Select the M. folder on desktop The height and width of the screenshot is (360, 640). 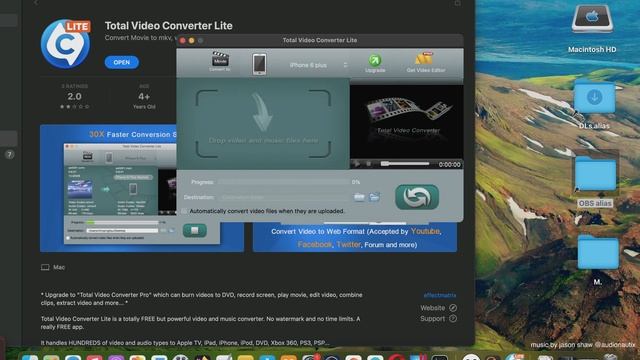[x=598, y=260]
